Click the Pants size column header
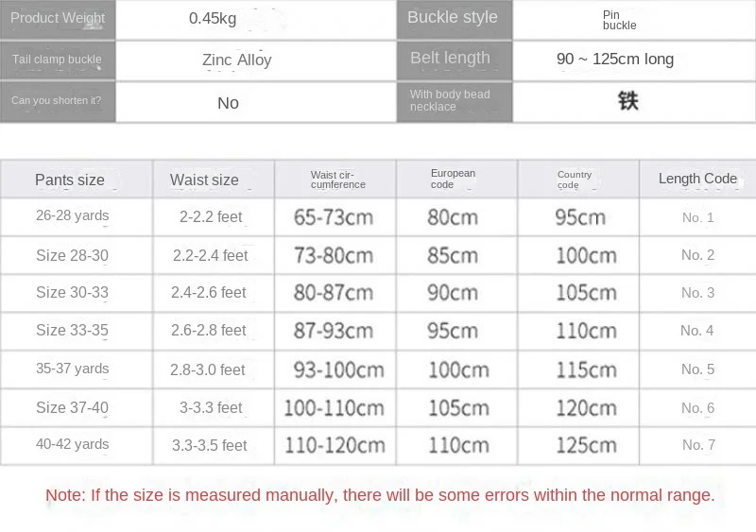 click(70, 180)
